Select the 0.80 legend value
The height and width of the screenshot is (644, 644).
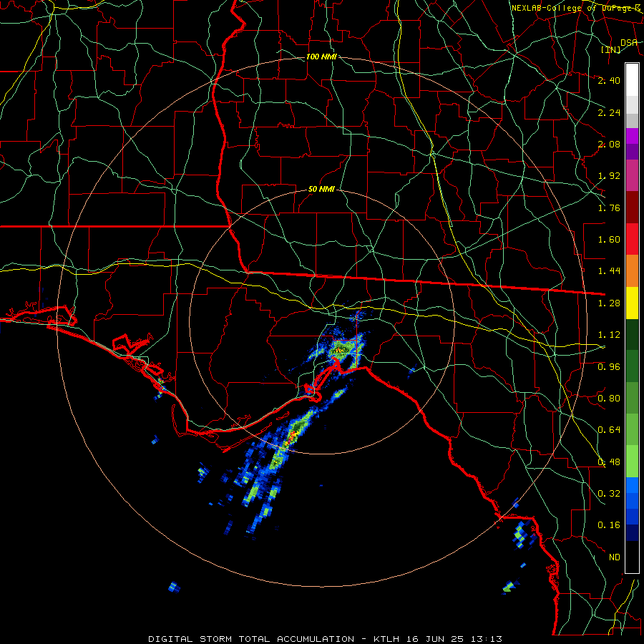609,399
